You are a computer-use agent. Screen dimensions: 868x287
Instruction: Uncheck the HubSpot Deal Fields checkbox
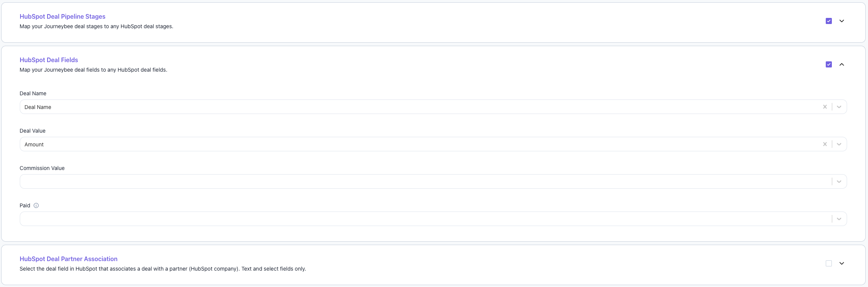[x=829, y=64]
